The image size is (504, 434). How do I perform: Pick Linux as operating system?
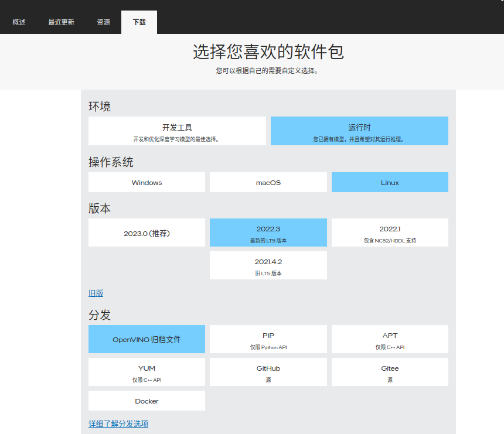[390, 182]
